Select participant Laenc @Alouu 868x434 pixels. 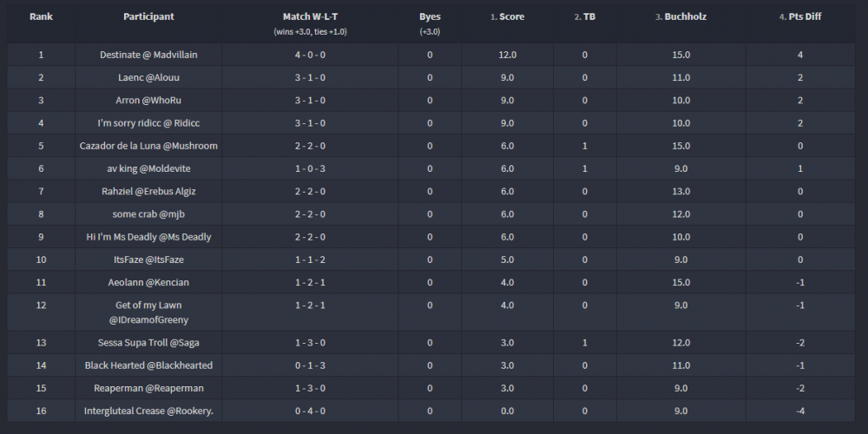pyautogui.click(x=148, y=77)
